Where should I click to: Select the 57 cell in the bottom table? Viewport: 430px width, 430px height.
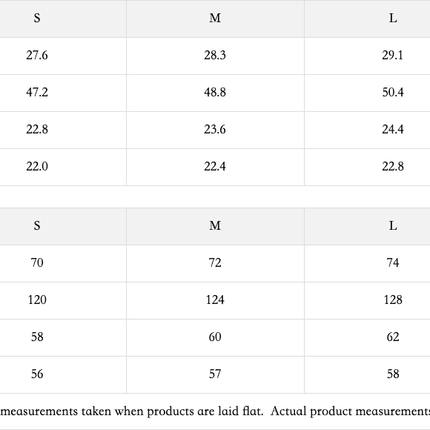(215, 374)
